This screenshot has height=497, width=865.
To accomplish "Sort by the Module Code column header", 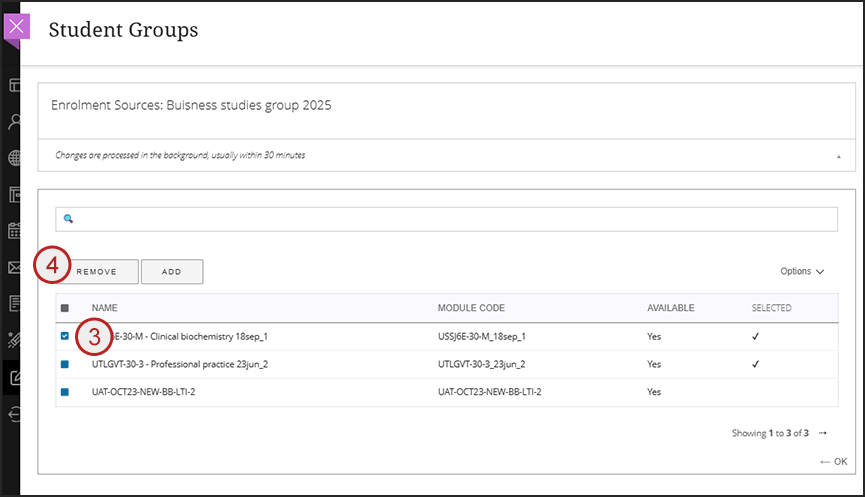I will 471,308.
